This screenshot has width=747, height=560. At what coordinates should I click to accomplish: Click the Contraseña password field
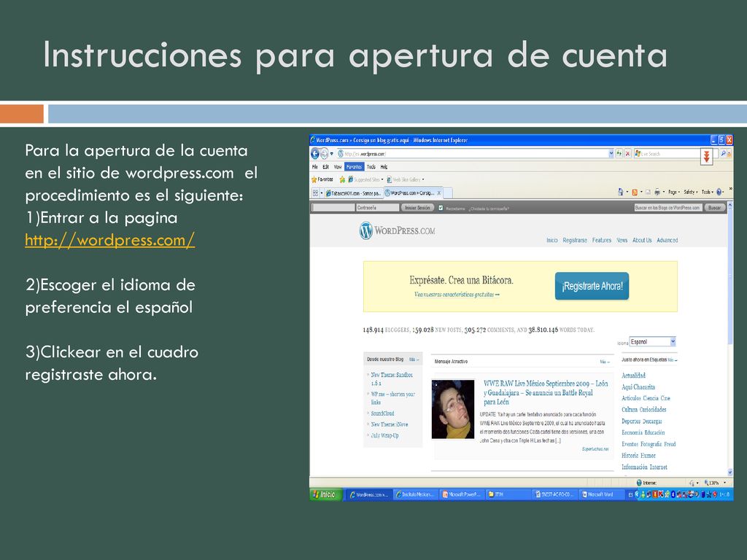coord(377,208)
